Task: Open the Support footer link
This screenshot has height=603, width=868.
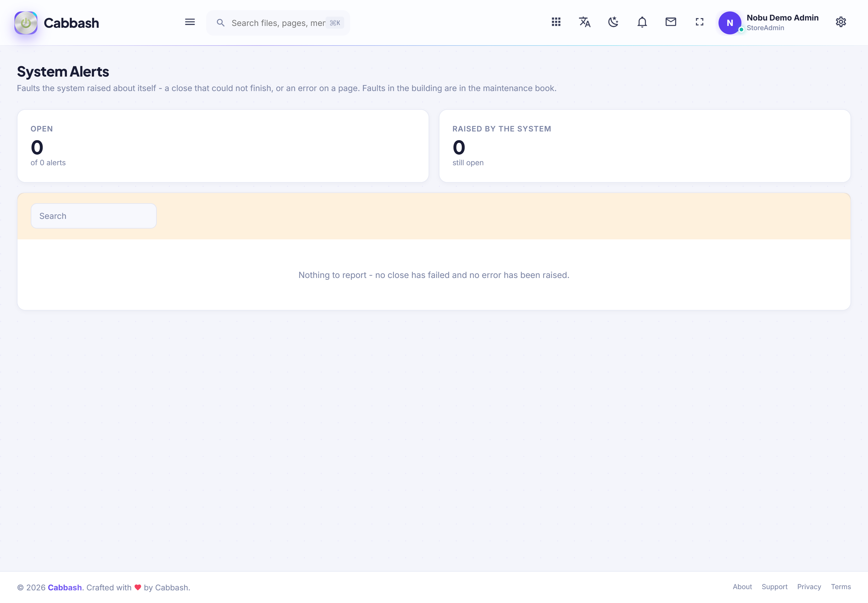Action: pos(774,587)
